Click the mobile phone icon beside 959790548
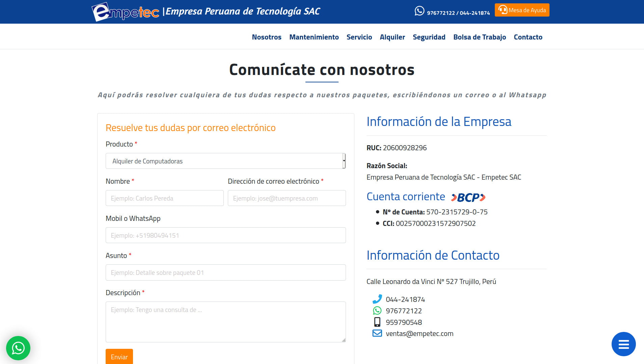Image resolution: width=644 pixels, height=364 pixels. [x=377, y=322]
